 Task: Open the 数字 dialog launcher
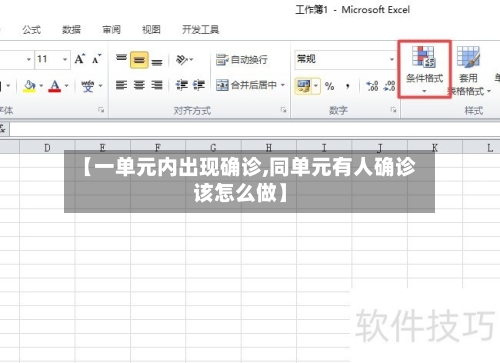click(393, 110)
